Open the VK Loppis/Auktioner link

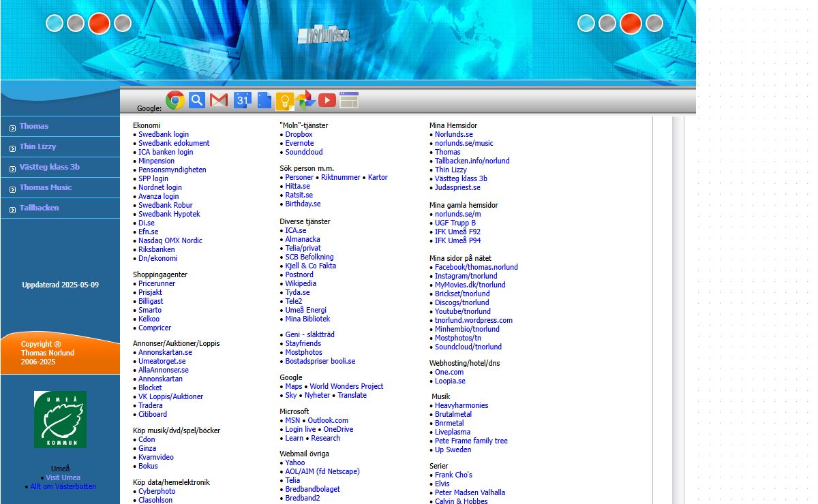coord(171,397)
